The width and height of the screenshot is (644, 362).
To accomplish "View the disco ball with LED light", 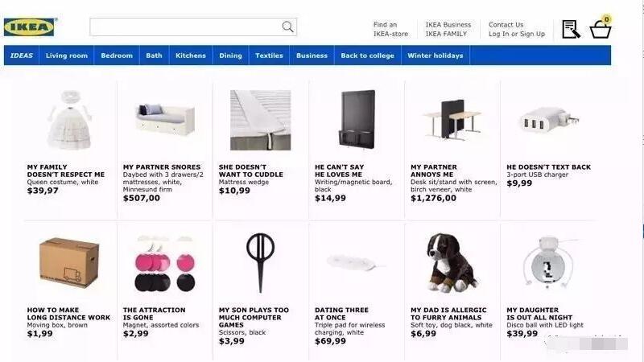I will [548, 263].
